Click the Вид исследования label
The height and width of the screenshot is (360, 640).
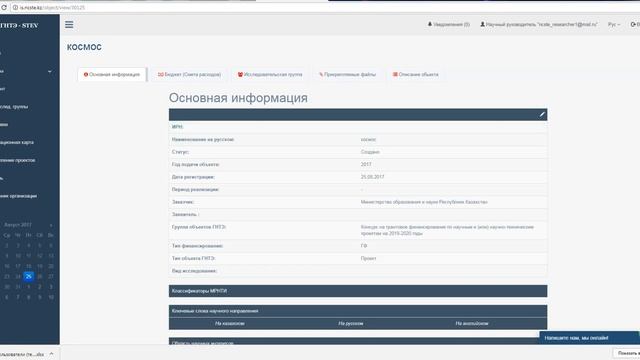(194, 271)
